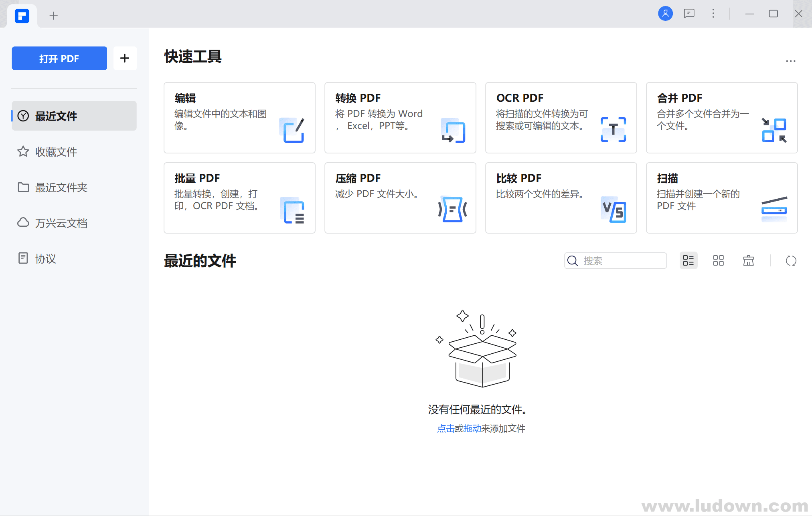Open the feedback chat icon
812x516 pixels.
[x=689, y=13]
